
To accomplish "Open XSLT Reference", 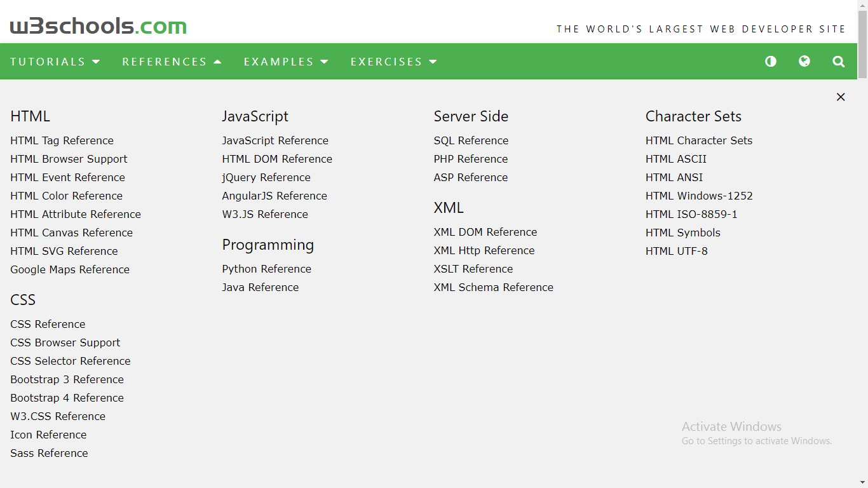I will coord(473,269).
